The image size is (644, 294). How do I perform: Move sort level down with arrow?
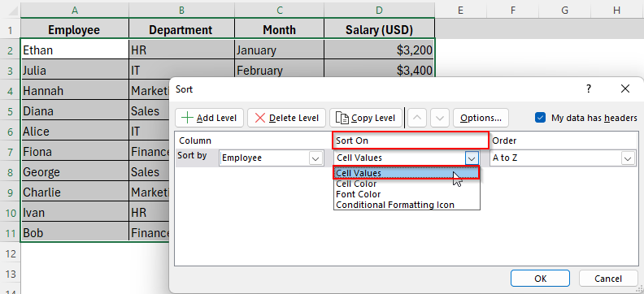pyautogui.click(x=439, y=118)
